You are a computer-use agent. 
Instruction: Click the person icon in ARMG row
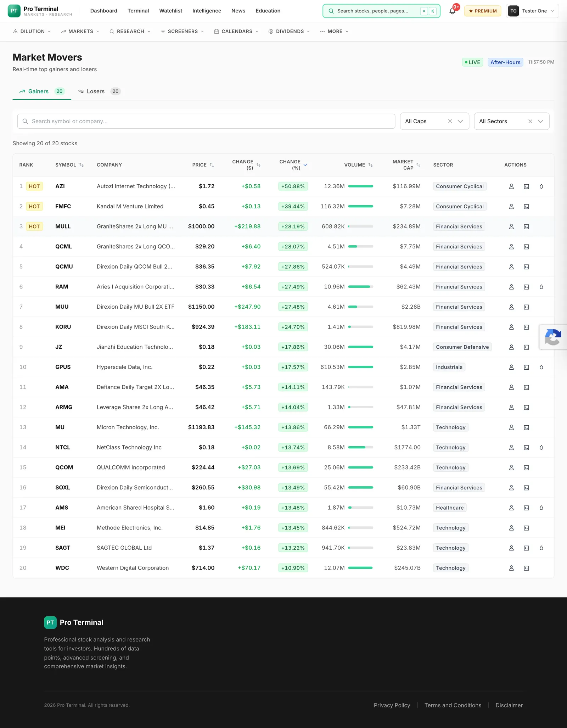(x=511, y=407)
